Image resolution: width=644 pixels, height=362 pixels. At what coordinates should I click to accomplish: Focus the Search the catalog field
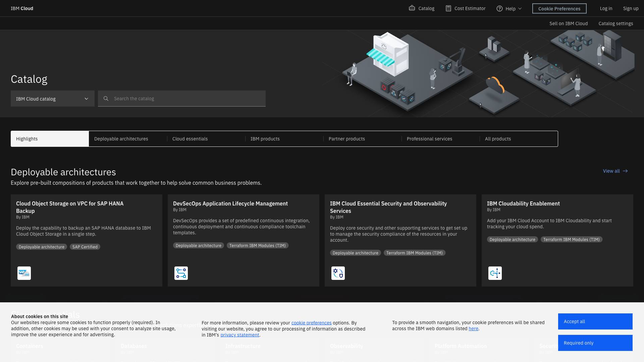click(188, 99)
